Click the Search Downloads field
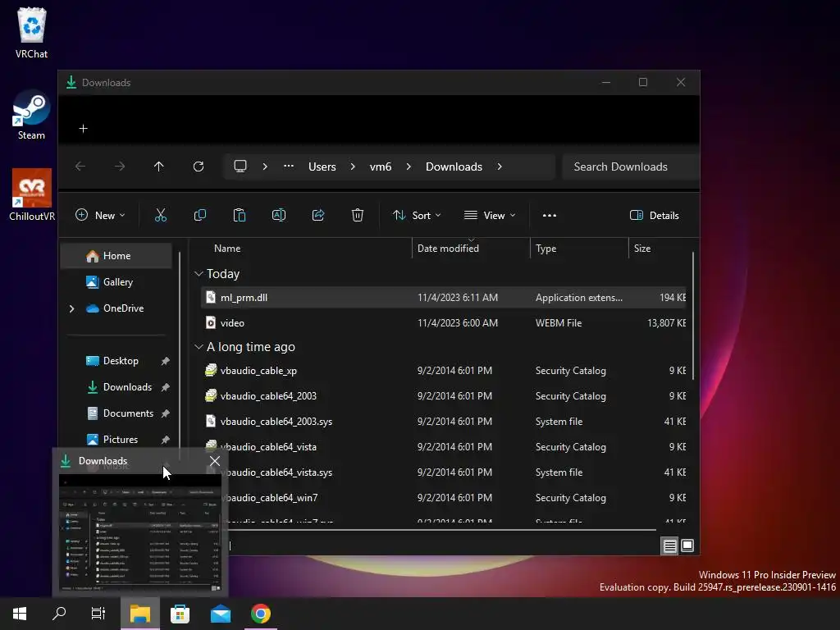The height and width of the screenshot is (630, 840). 630,167
